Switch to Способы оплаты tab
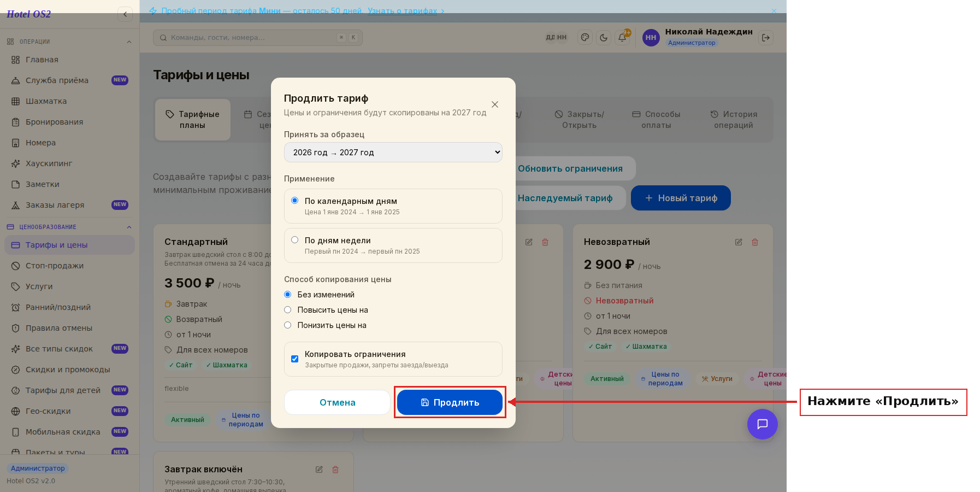The height and width of the screenshot is (492, 980). (x=657, y=120)
